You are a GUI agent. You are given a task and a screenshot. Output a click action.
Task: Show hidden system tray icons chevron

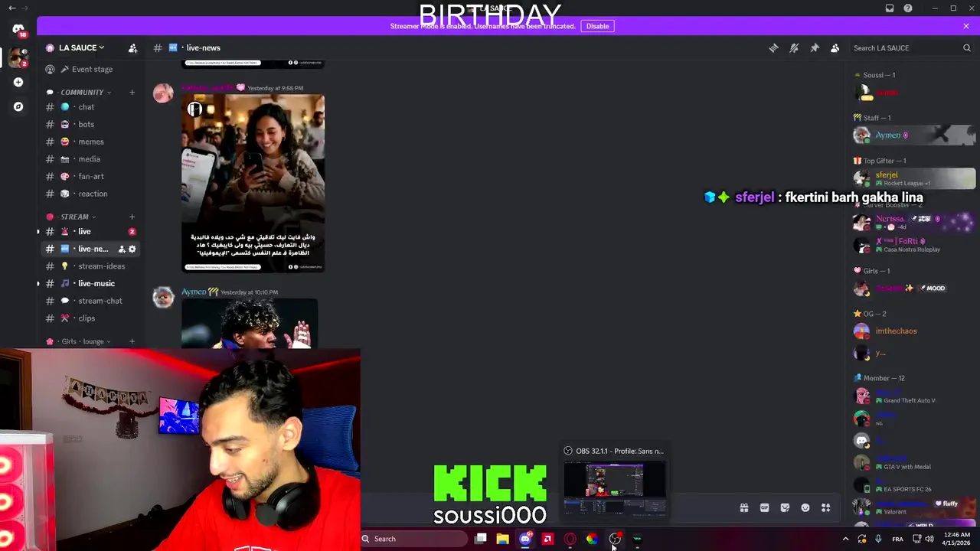click(x=845, y=539)
